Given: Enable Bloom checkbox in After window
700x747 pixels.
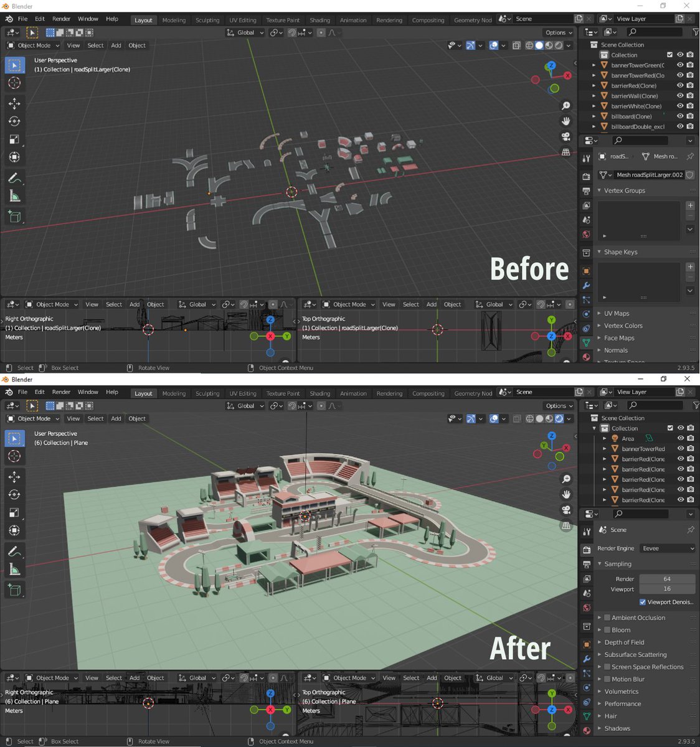Looking at the screenshot, I should coord(607,630).
